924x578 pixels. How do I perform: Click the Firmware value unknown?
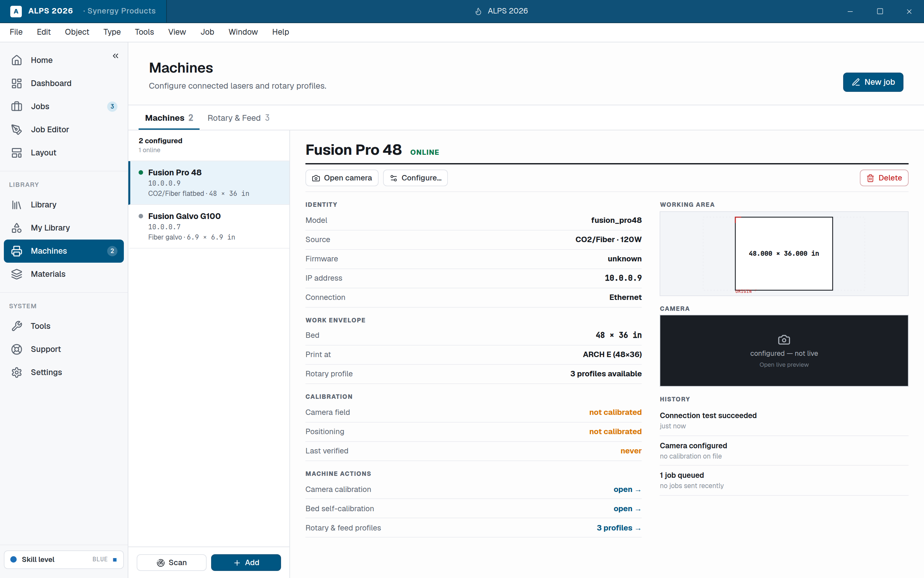[625, 259]
